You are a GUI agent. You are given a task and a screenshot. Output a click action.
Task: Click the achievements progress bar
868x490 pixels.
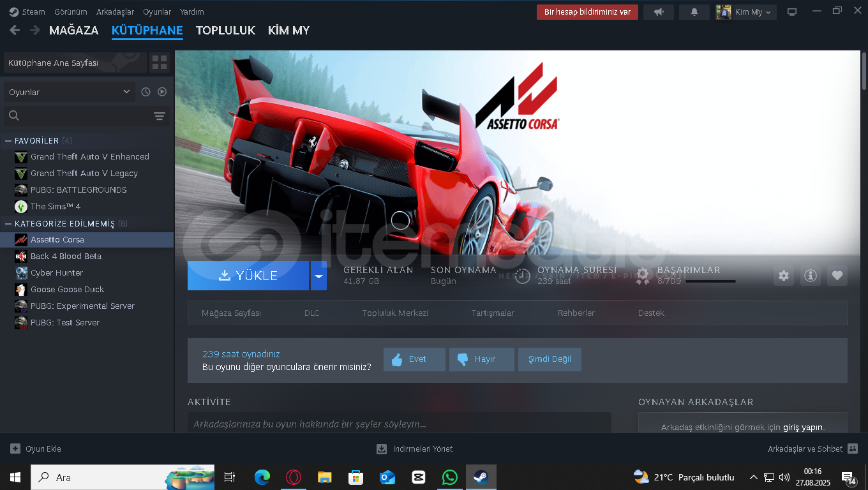(710, 281)
